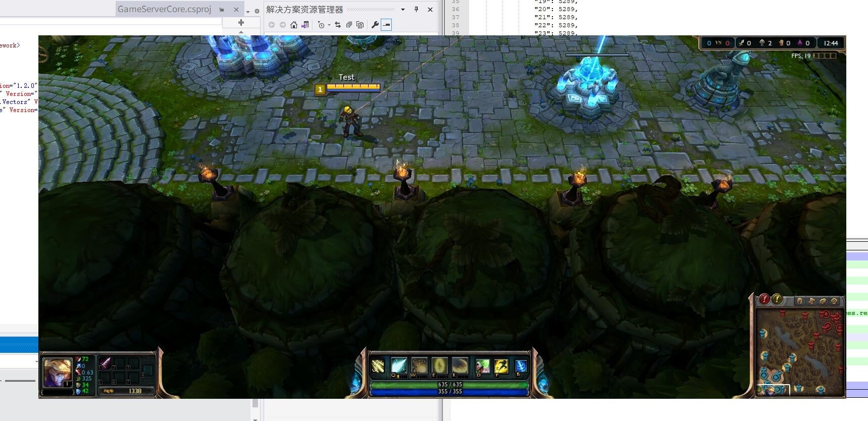Click the swirl icon above the minimap

pyautogui.click(x=834, y=301)
